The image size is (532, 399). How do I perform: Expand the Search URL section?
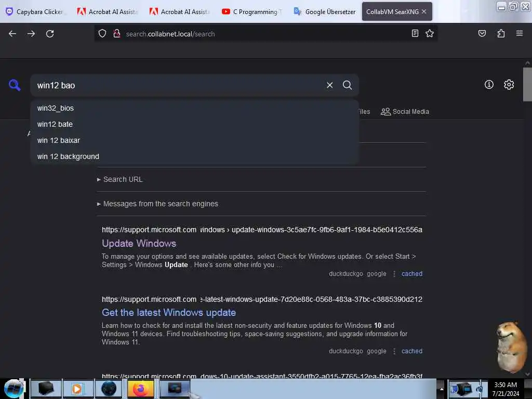(120, 179)
